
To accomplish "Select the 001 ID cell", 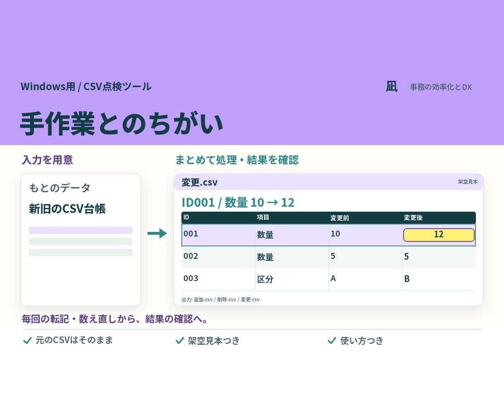I will tap(191, 234).
